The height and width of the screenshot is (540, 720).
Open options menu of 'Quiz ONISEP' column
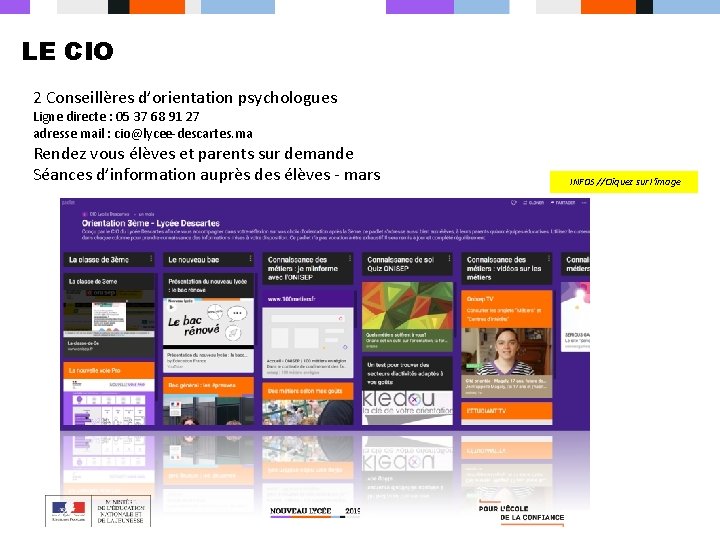tap(449, 259)
